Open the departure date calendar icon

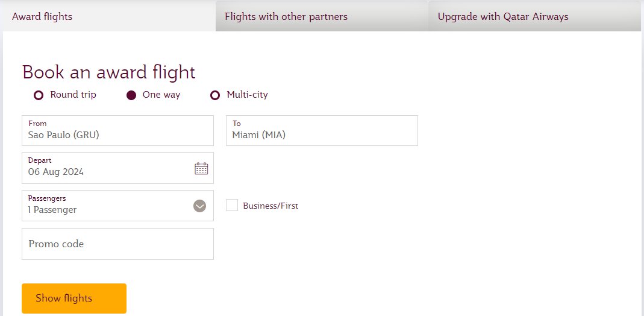[201, 168]
